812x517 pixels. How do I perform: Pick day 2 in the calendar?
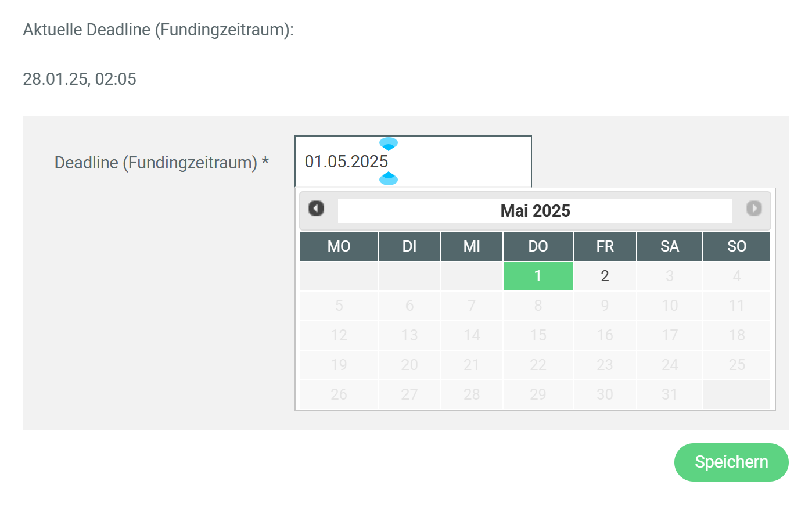[605, 276]
